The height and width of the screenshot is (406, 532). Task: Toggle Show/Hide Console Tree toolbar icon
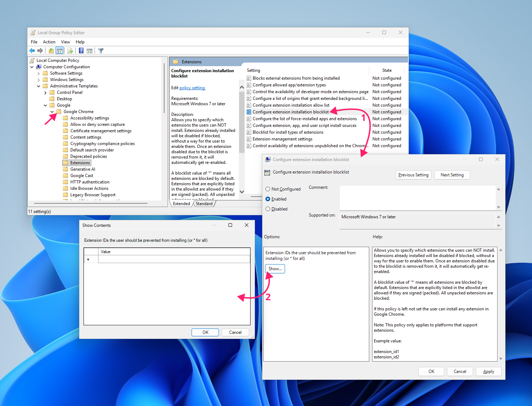click(x=60, y=51)
